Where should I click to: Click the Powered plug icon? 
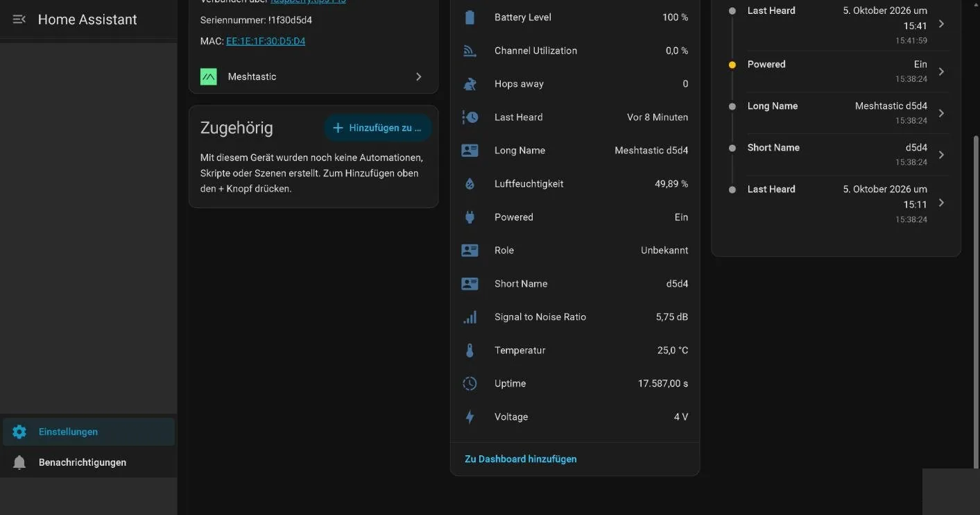[470, 217]
